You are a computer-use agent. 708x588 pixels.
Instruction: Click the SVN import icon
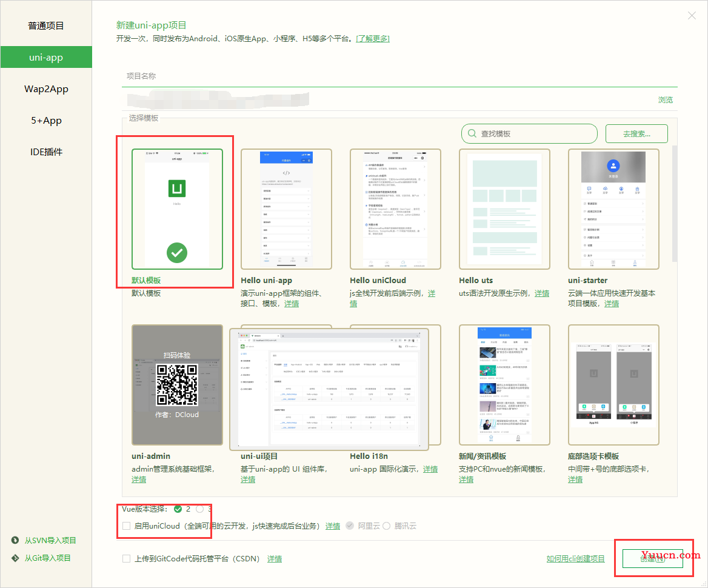point(15,540)
